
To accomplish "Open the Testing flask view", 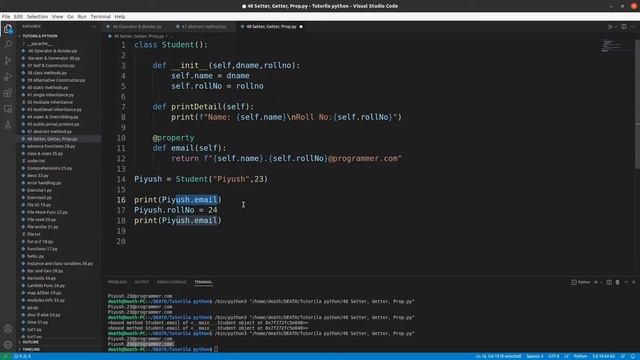I will click(8, 124).
